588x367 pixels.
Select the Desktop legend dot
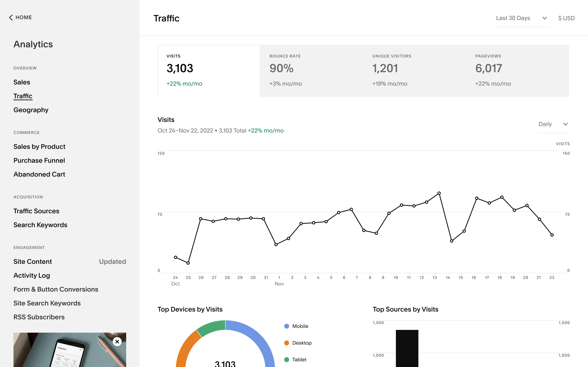click(286, 343)
